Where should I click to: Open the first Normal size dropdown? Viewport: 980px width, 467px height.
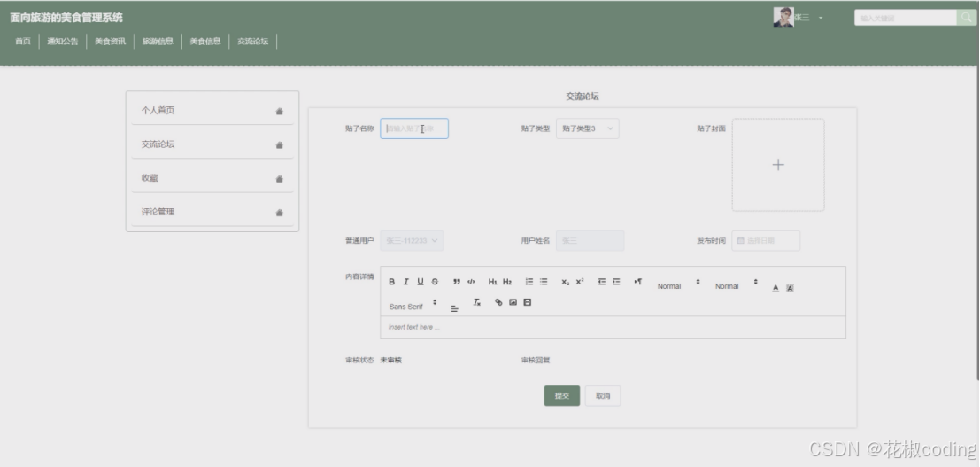click(x=678, y=285)
